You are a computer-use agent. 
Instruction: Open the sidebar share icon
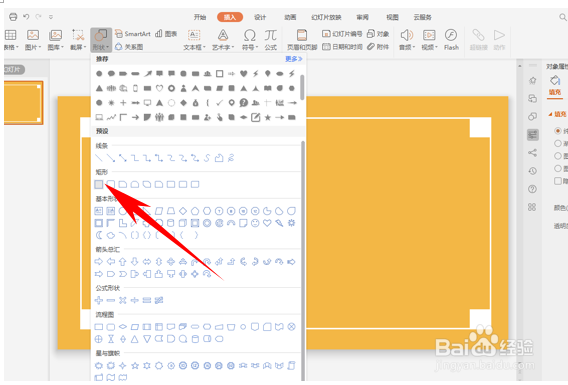click(x=532, y=153)
